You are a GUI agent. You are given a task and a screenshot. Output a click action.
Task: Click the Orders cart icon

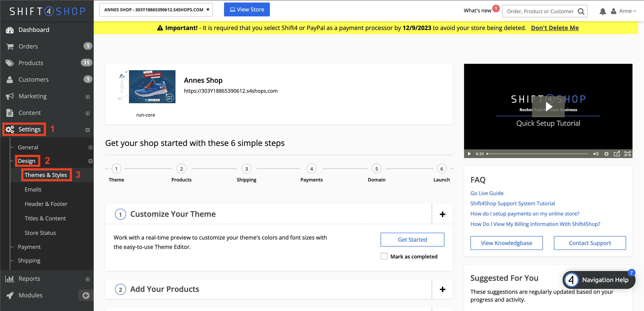click(10, 46)
